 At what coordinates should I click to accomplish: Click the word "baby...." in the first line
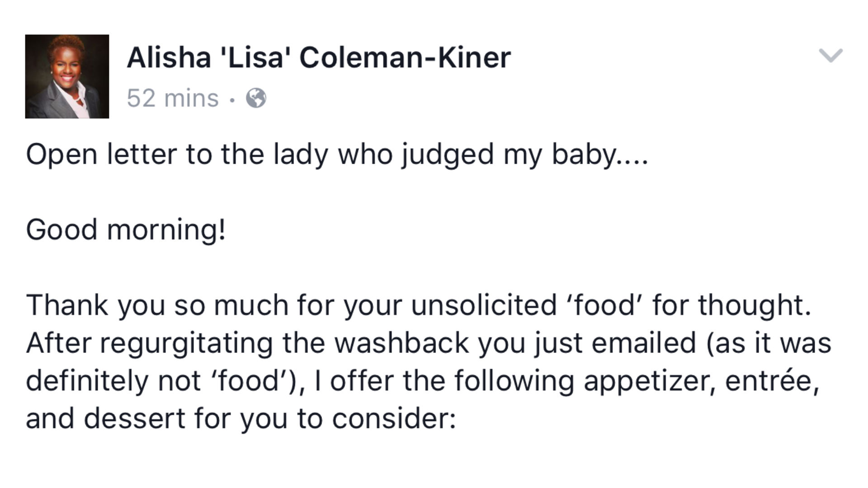coord(599,155)
